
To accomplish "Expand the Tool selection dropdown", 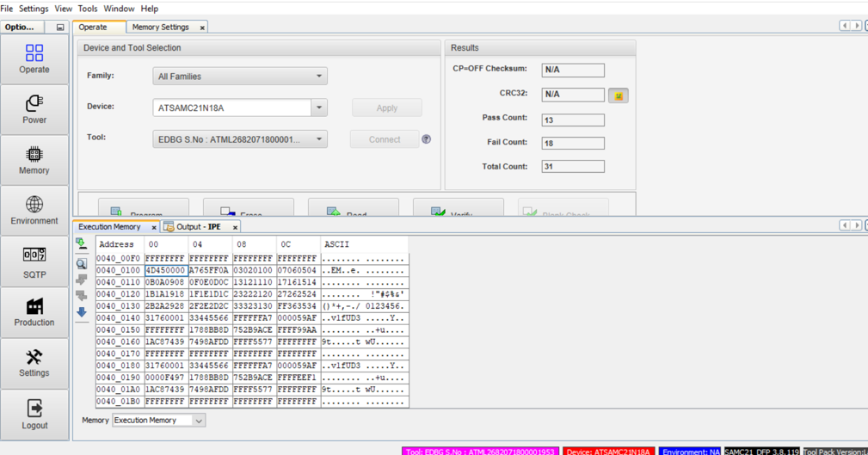I will pyautogui.click(x=318, y=139).
